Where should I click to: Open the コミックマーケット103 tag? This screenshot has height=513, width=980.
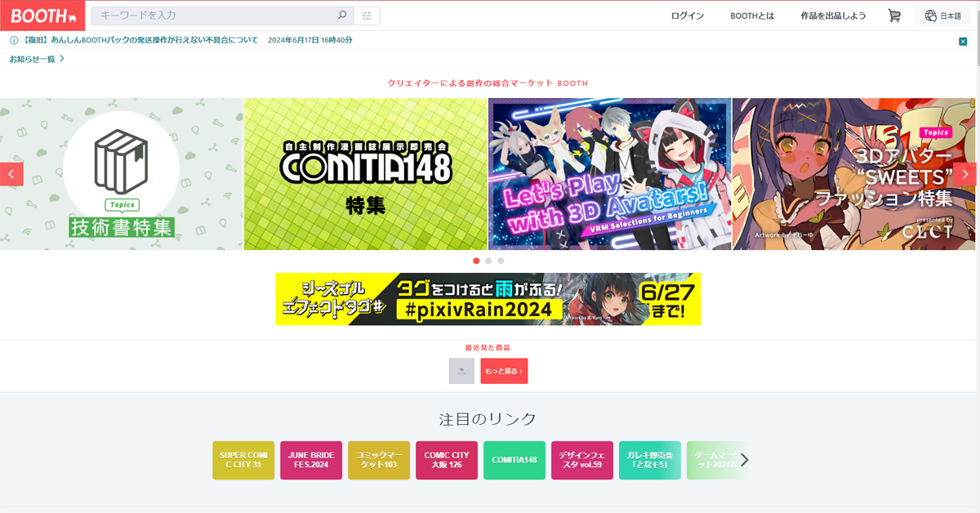tap(379, 460)
